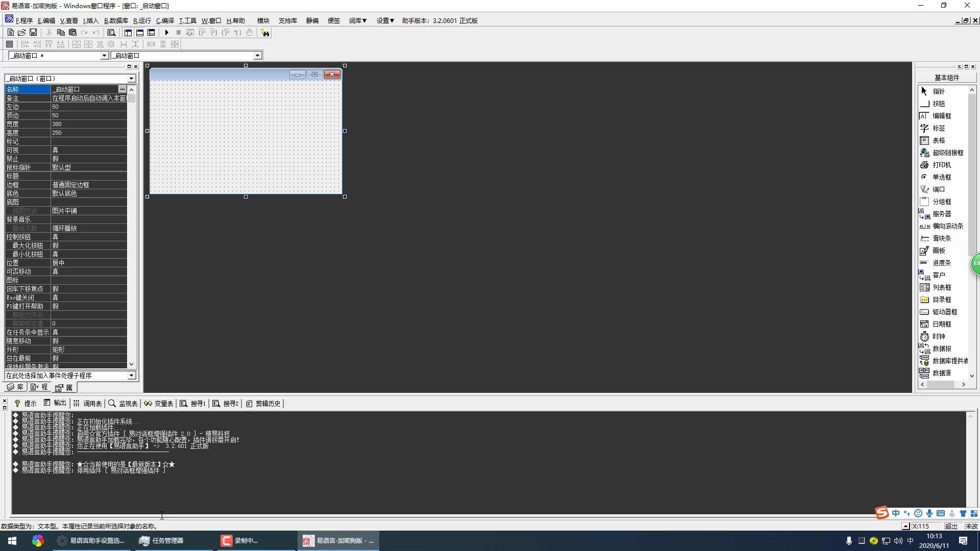Click the 基本组件 category button
Screen dimensions: 980x551
pos(947,78)
